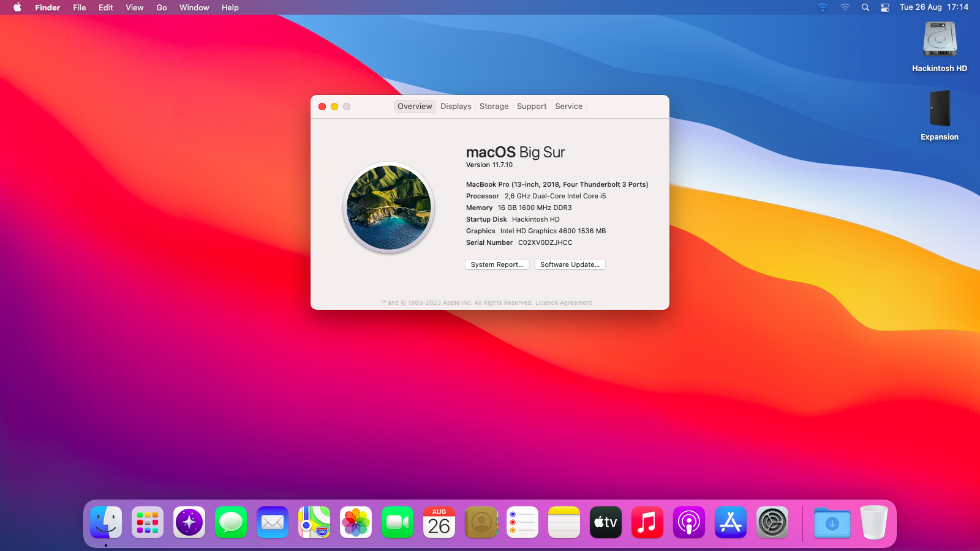Open Launchpad in the Dock
The height and width of the screenshot is (551, 980).
point(148,522)
